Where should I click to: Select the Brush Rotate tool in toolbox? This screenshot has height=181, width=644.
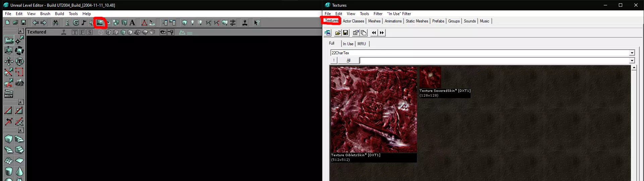pyautogui.click(x=19, y=51)
